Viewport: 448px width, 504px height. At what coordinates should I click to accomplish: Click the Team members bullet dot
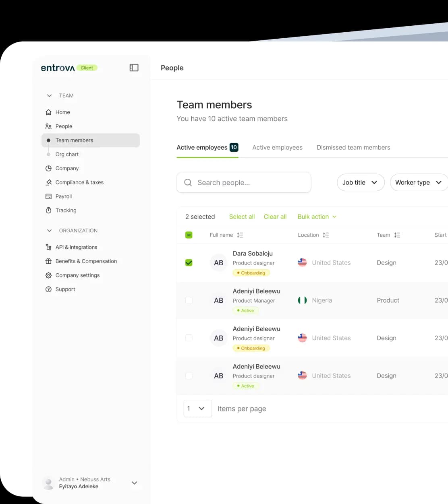pyautogui.click(x=48, y=140)
